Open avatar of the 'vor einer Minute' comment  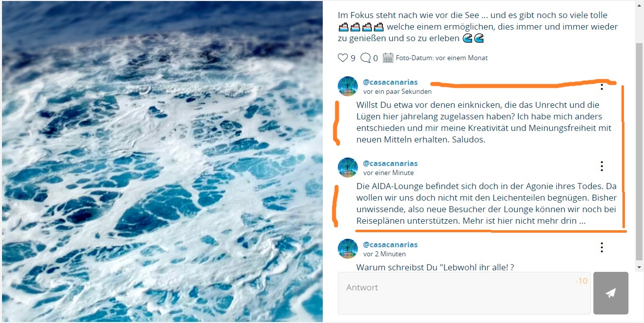point(348,168)
